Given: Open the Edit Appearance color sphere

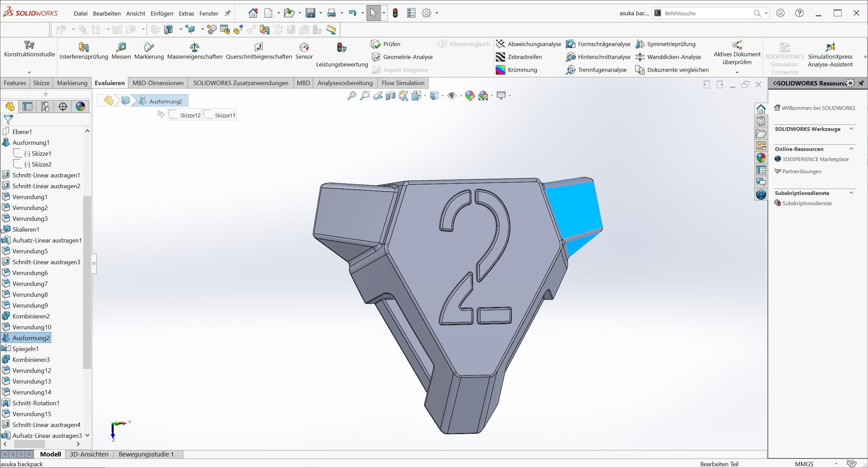Looking at the screenshot, I should click(x=469, y=96).
